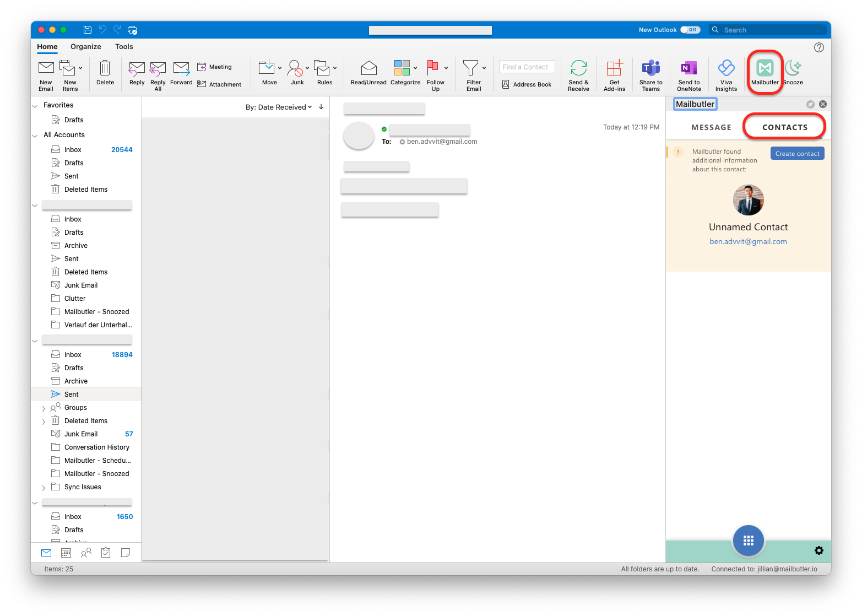
Task: Open Verlauf der Unterhal... folder
Action: click(86, 325)
